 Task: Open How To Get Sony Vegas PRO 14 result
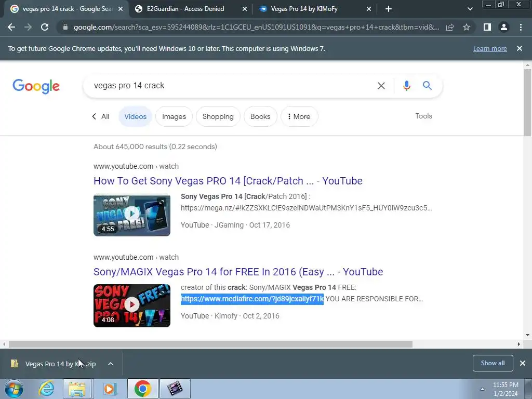point(228,181)
